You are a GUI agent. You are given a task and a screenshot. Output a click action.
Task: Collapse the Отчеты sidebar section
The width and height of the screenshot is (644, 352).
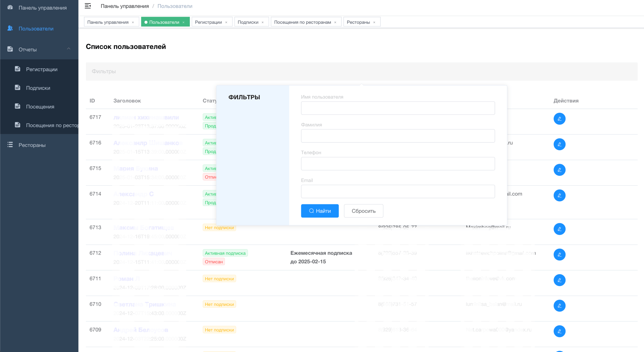point(69,49)
